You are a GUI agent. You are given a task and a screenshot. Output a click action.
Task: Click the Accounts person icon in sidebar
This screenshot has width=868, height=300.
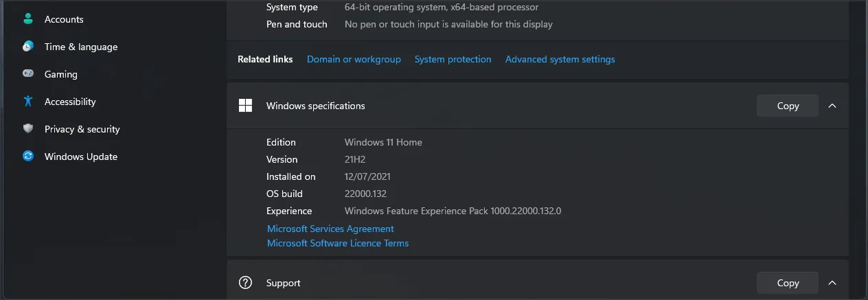click(28, 19)
